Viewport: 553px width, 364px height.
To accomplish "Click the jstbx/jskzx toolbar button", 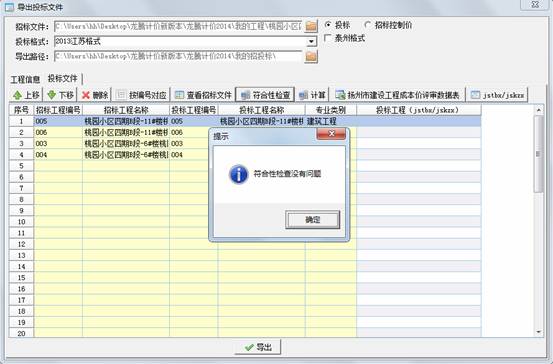I will click(x=497, y=95).
